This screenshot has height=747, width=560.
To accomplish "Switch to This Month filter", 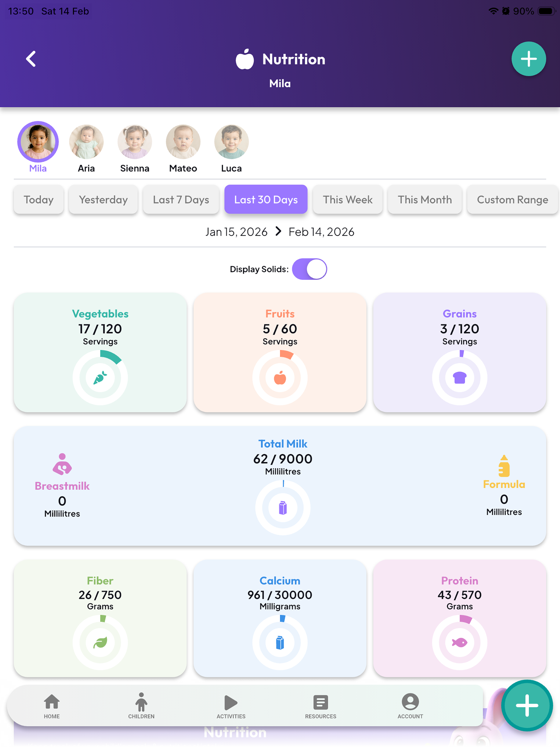I will tap(425, 200).
